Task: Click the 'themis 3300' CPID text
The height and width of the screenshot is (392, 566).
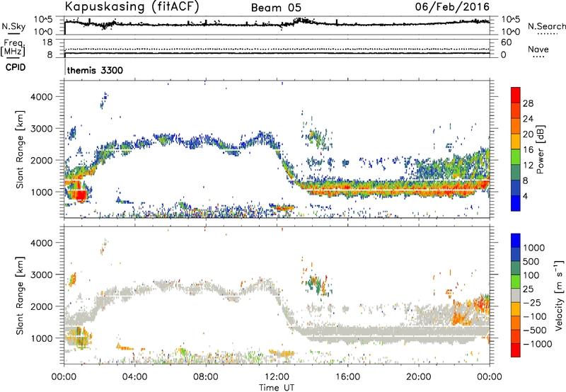Action: tap(95, 70)
